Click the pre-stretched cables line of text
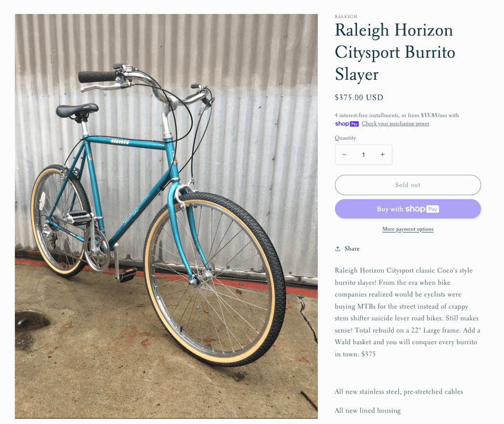Screen dimensions: 504x424 click(x=398, y=391)
